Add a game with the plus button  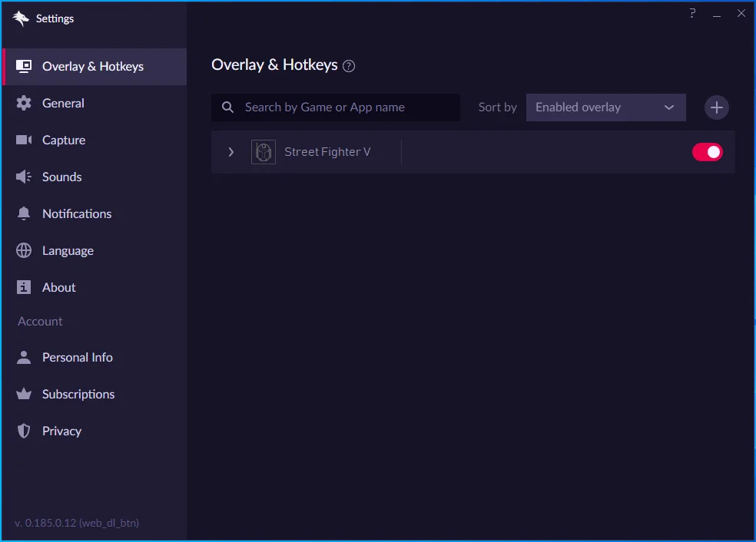tap(717, 107)
